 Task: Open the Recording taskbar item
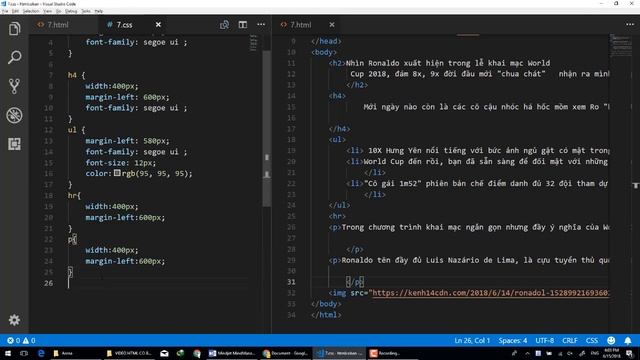click(x=386, y=353)
